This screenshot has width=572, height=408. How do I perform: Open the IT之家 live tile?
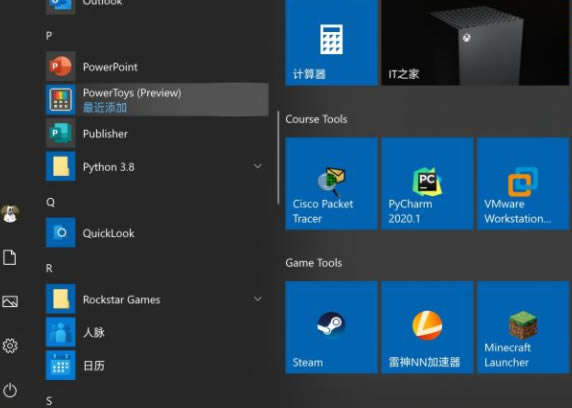point(475,42)
